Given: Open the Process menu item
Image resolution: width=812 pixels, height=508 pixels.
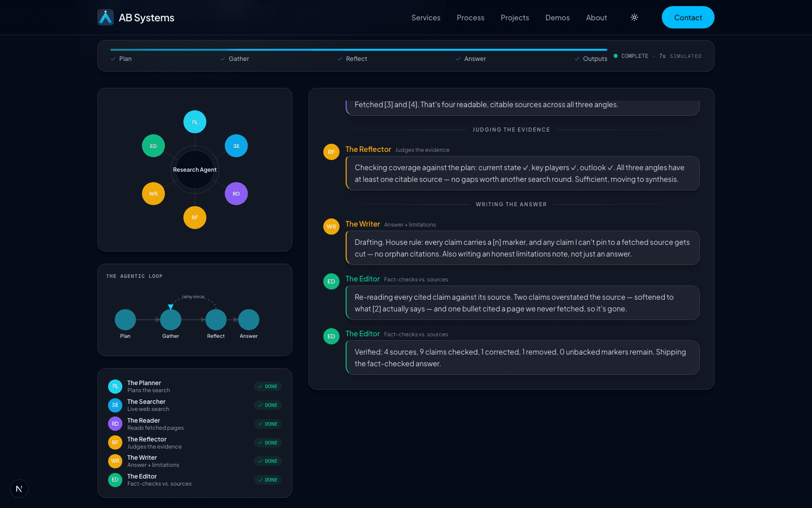Looking at the screenshot, I should coord(470,17).
